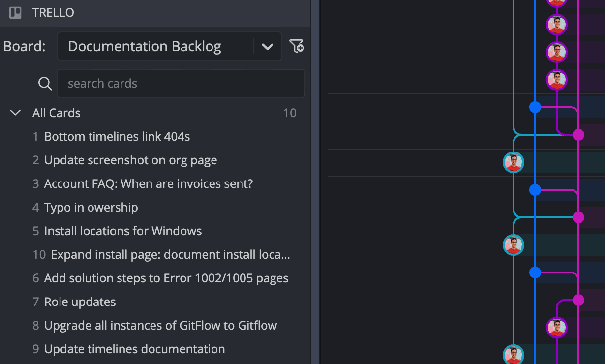Click the Trello logo icon in panel header

[x=15, y=13]
